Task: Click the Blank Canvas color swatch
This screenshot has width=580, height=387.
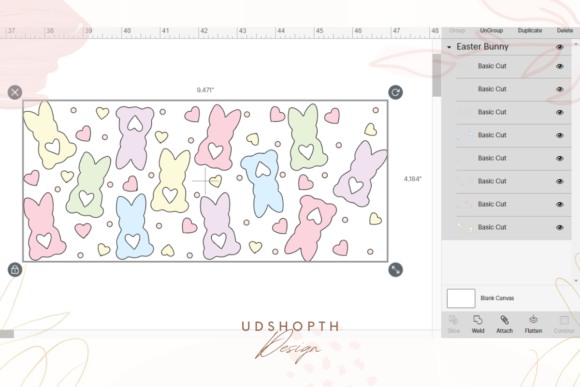Action: 461,298
